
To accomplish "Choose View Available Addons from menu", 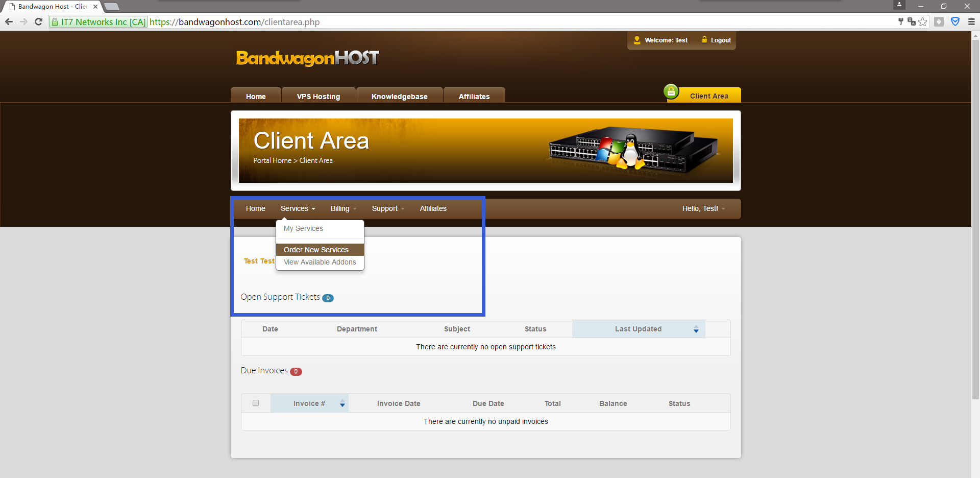I will point(320,262).
